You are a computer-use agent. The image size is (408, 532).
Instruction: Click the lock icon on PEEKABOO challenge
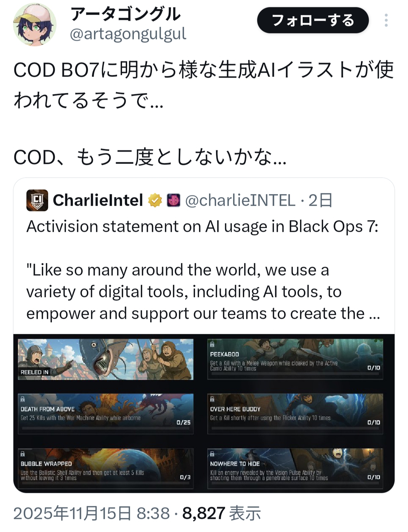point(212,344)
